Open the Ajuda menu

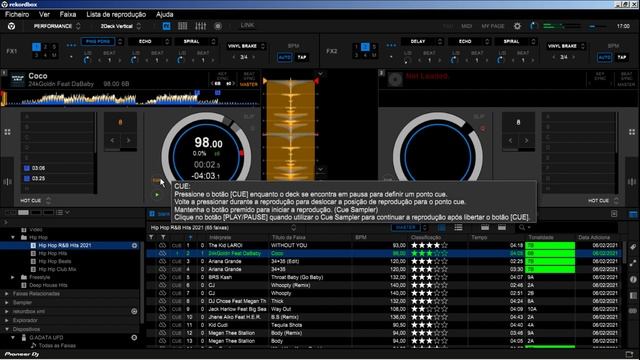[x=164, y=14]
